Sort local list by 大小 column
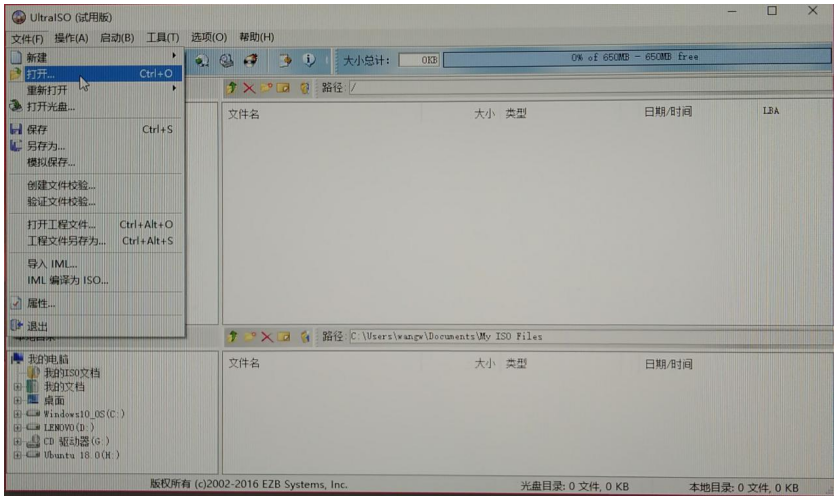The width and height of the screenshot is (837, 497). pyautogui.click(x=484, y=364)
